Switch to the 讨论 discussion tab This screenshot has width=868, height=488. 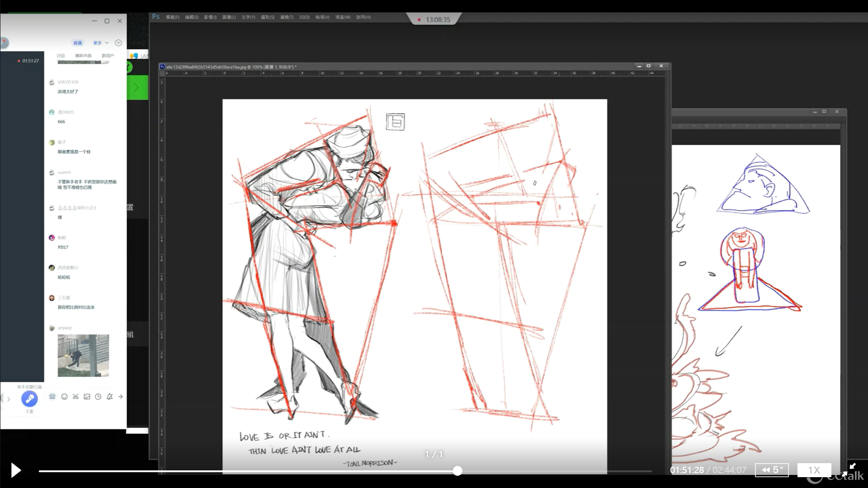(61, 56)
